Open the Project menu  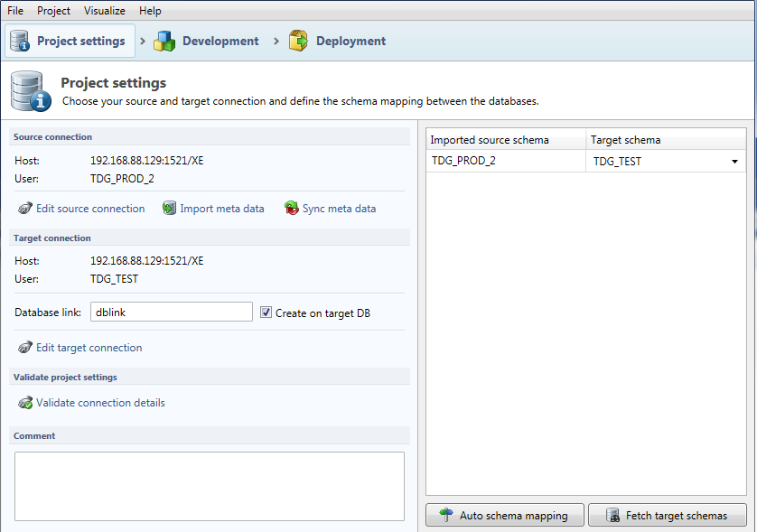pyautogui.click(x=53, y=11)
